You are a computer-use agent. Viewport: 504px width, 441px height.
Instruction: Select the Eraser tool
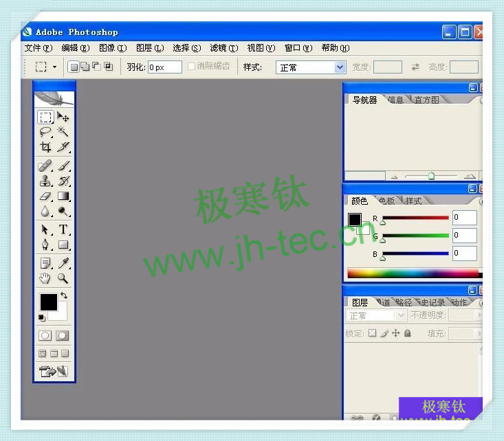[x=45, y=196]
